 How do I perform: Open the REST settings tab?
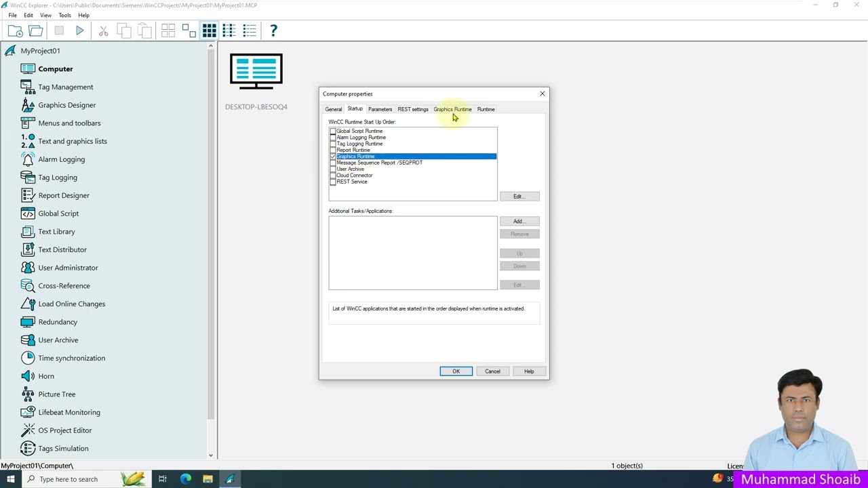click(413, 109)
